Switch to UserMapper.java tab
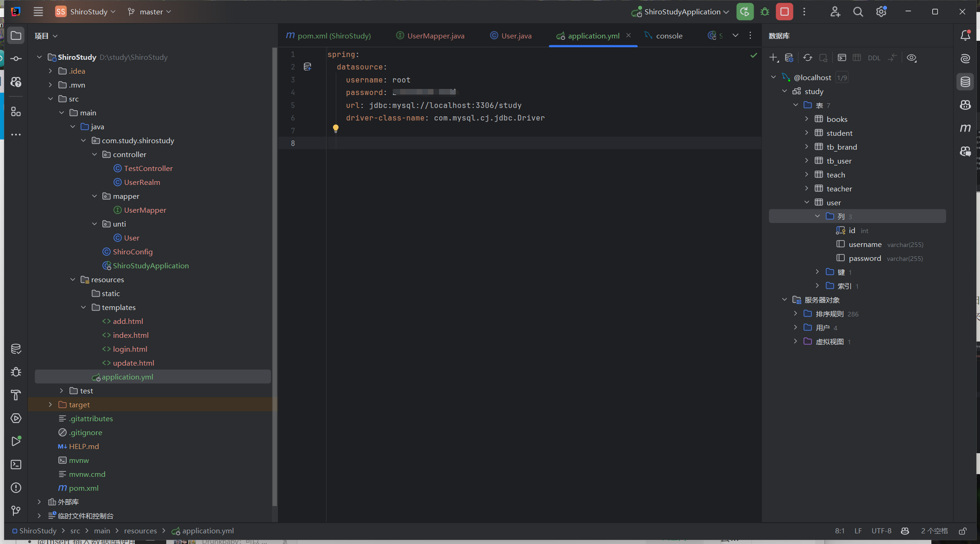 pyautogui.click(x=431, y=36)
